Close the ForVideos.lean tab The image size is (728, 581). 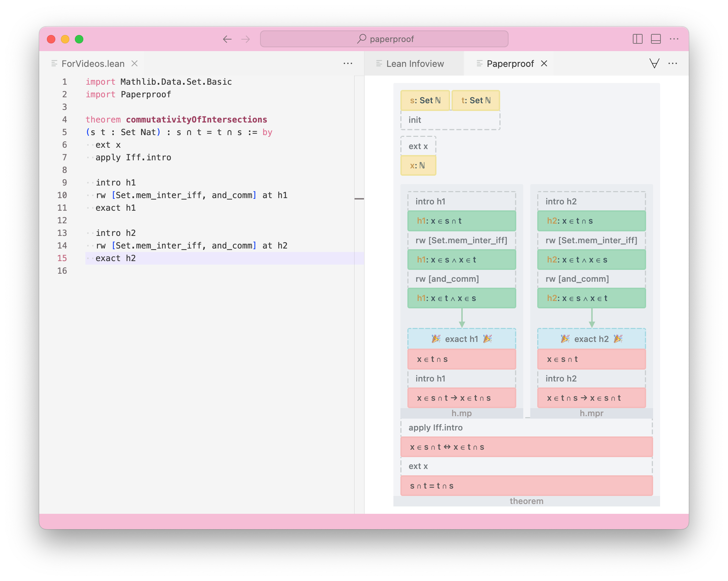pos(134,63)
